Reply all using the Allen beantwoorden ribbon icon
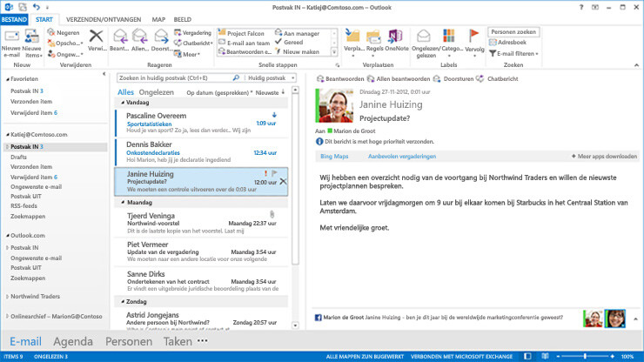The image size is (644, 362). coord(139,37)
